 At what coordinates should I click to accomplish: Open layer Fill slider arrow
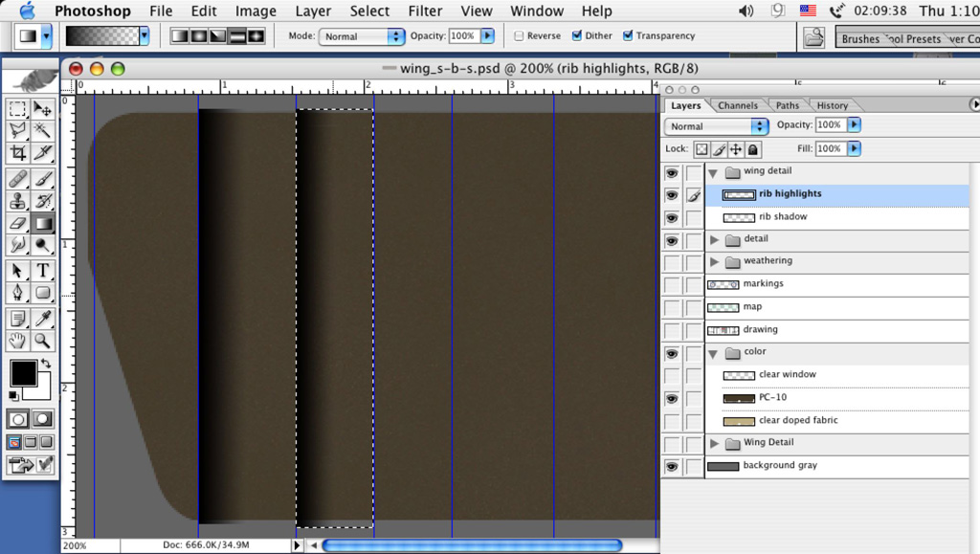pyautogui.click(x=854, y=148)
